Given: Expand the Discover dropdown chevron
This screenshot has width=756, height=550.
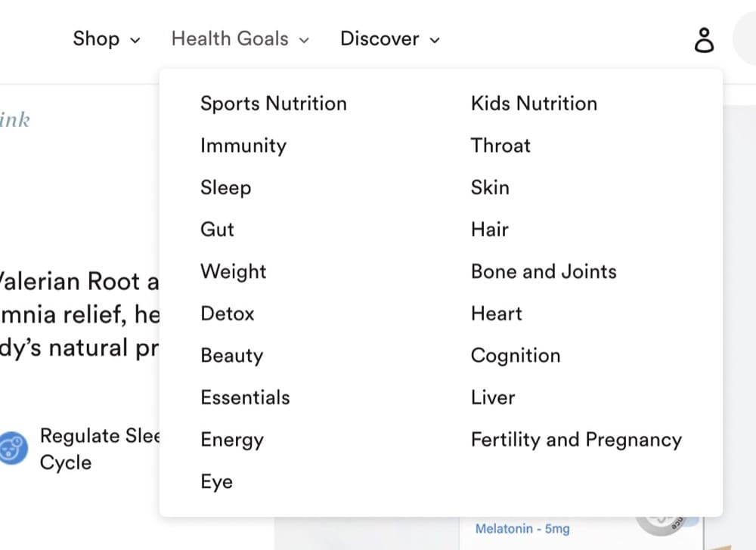Looking at the screenshot, I should pyautogui.click(x=435, y=40).
